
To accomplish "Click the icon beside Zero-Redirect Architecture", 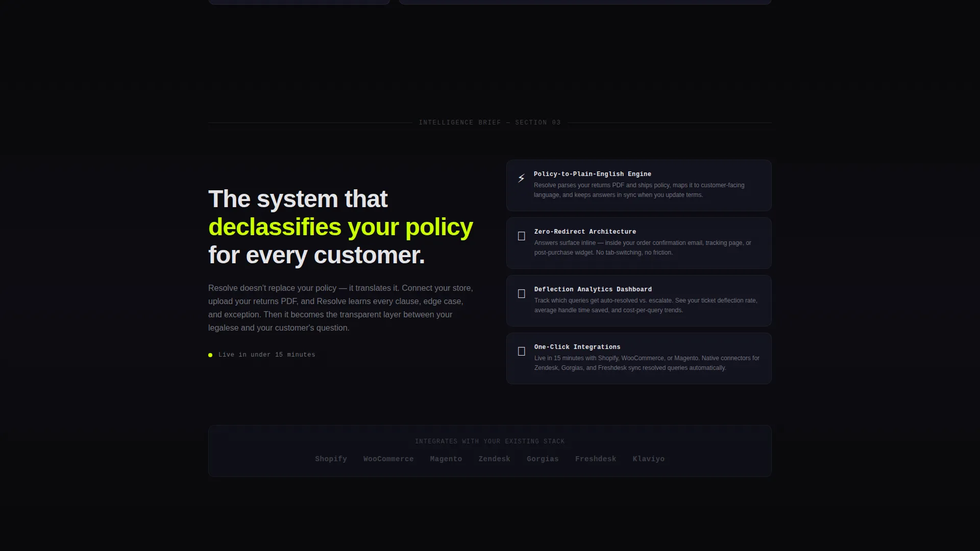I will click(521, 236).
